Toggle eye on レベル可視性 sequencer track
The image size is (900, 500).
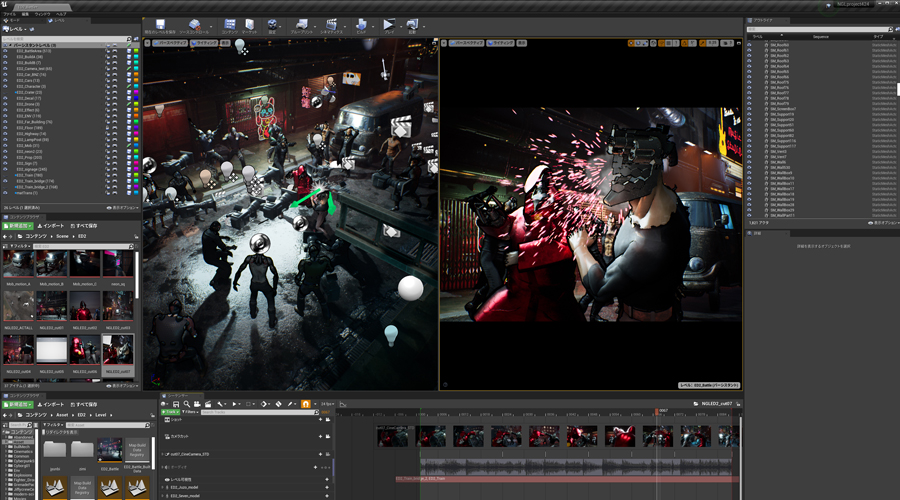point(167,479)
